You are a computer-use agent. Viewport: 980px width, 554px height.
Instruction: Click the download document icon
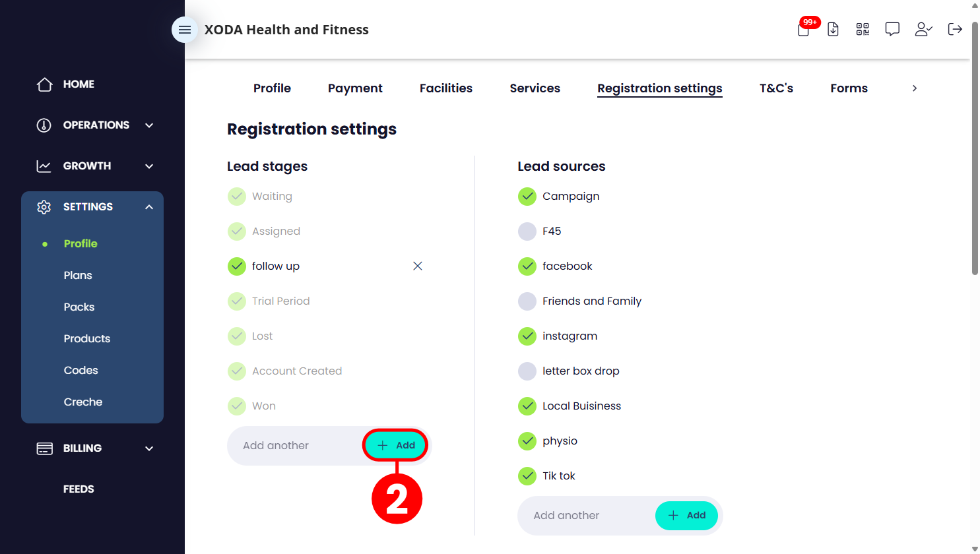(833, 29)
